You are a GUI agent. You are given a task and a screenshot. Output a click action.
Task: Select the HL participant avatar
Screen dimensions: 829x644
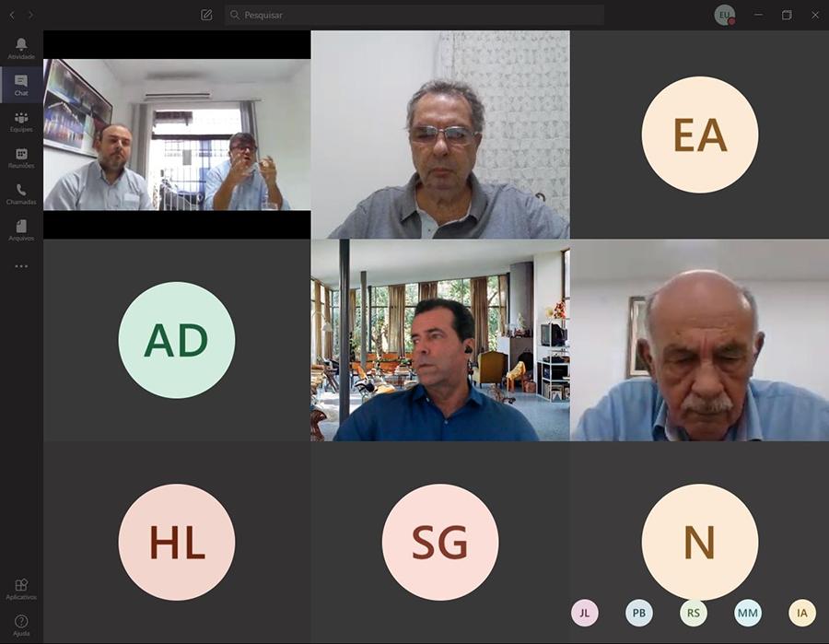177,542
